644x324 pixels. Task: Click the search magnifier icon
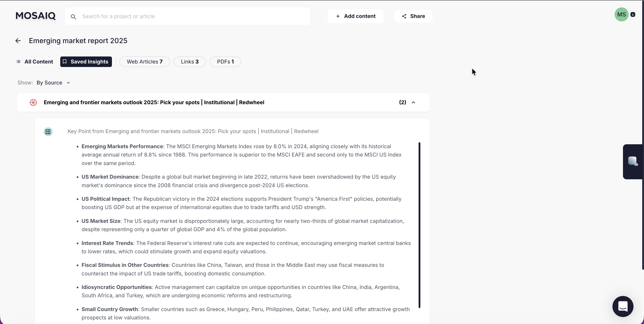point(74,16)
